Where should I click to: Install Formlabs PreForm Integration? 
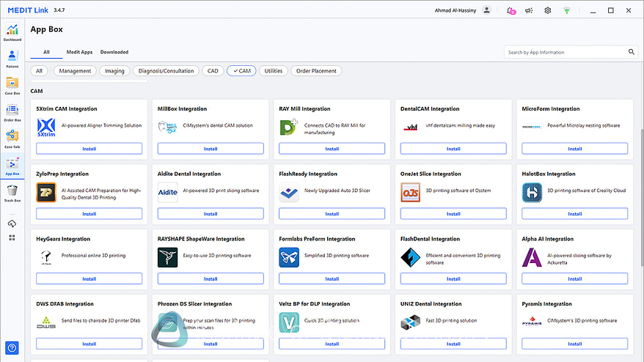click(332, 279)
